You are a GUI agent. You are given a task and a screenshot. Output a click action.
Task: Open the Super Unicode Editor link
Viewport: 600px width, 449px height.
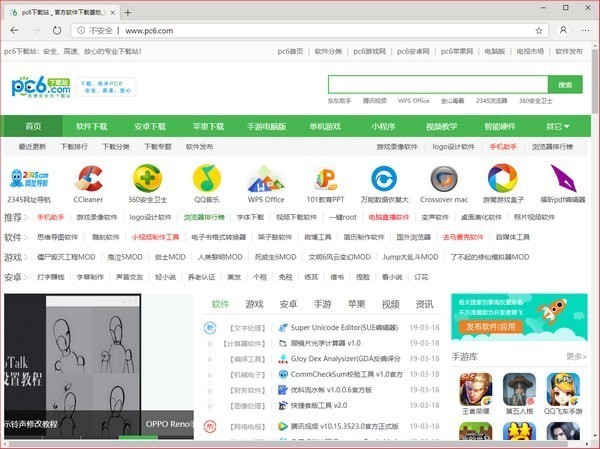[339, 327]
